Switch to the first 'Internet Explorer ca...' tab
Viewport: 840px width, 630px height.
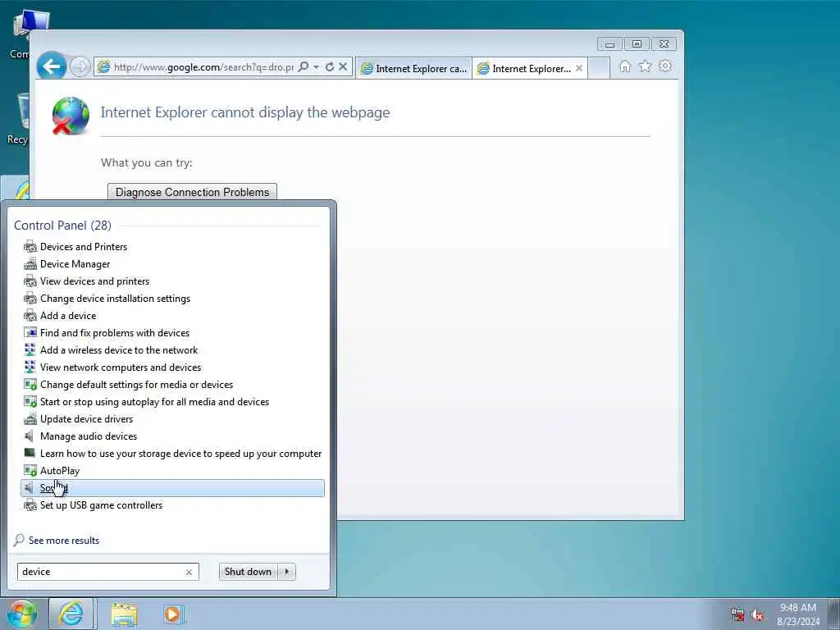(413, 69)
